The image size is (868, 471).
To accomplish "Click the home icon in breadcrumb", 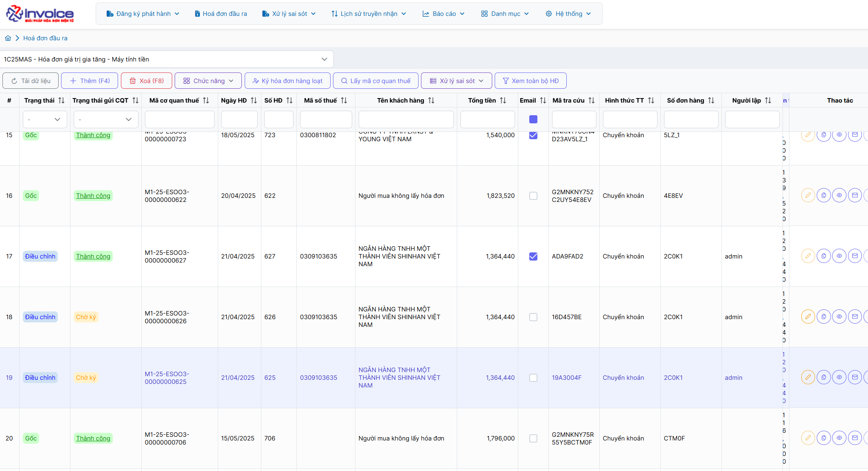I will tap(8, 38).
